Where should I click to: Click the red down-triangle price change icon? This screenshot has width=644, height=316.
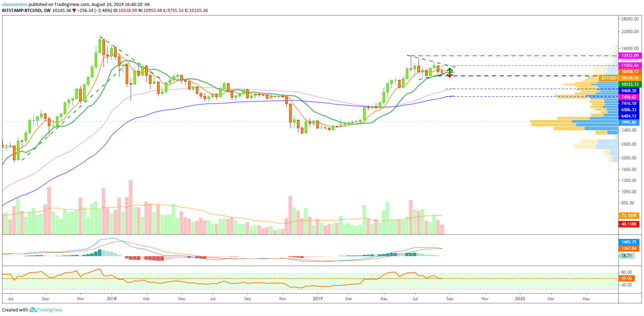coord(74,11)
